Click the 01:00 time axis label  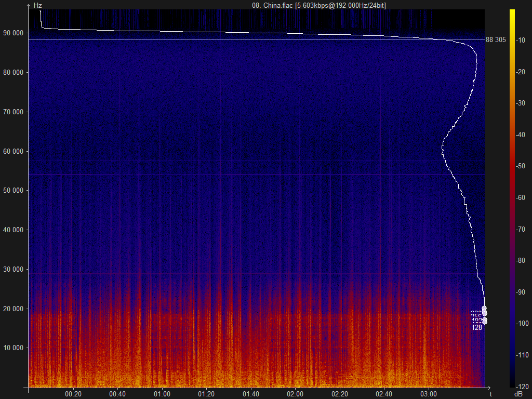(162, 394)
